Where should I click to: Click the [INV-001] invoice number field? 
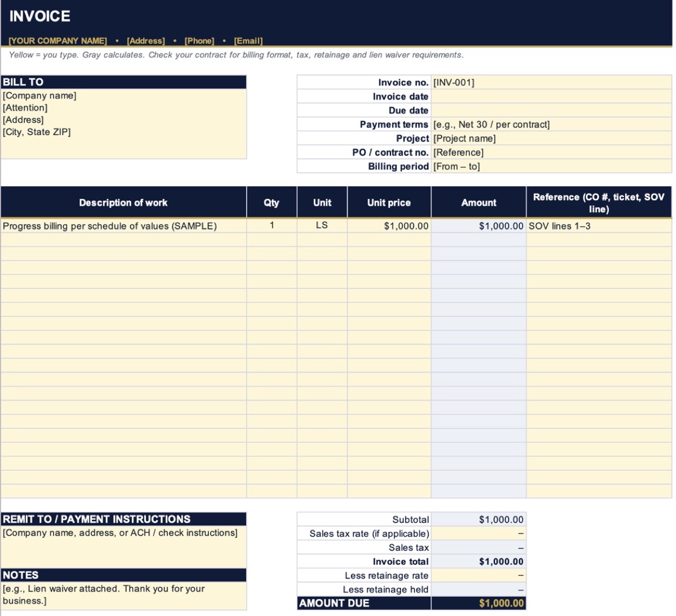tap(552, 83)
